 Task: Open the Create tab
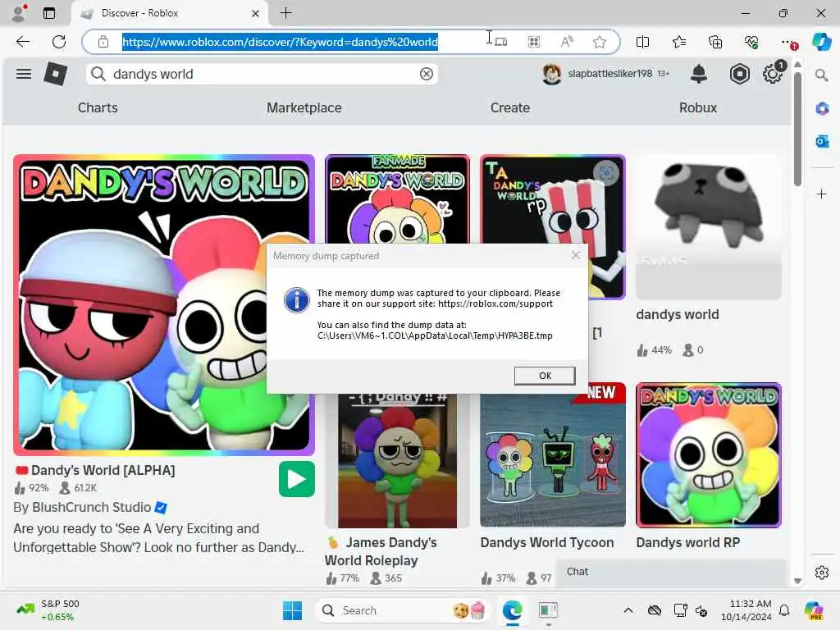click(x=510, y=107)
